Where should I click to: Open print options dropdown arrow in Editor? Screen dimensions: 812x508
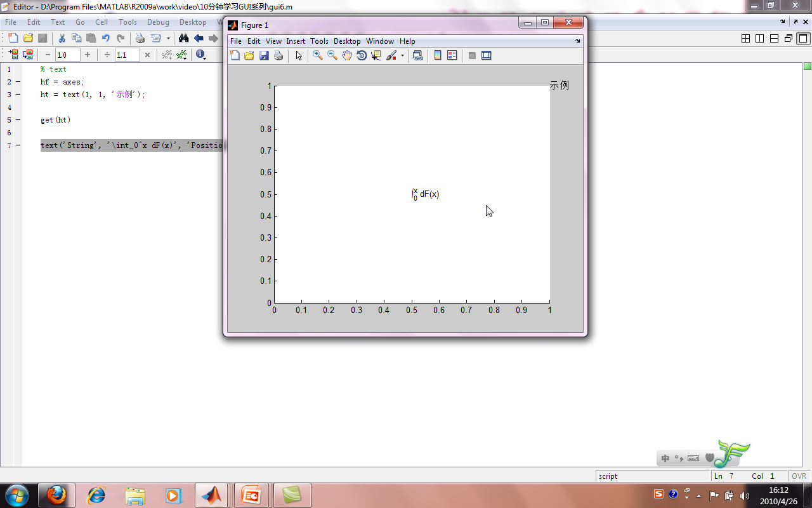(x=168, y=39)
